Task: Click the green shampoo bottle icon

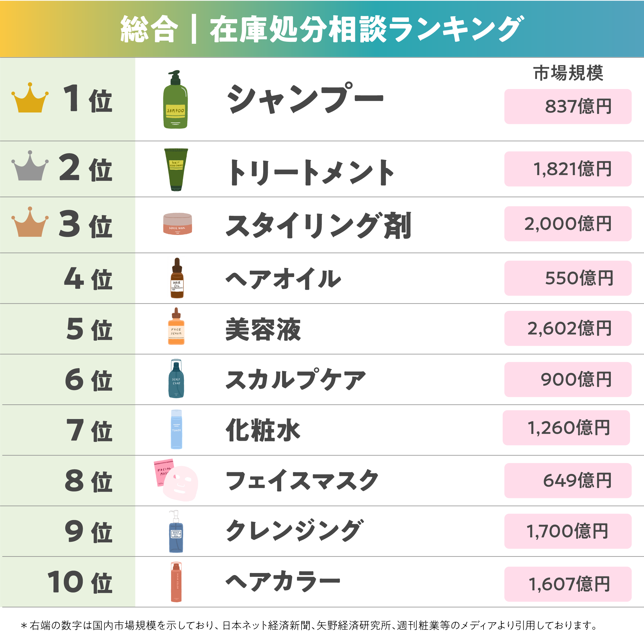Action: coord(175,100)
